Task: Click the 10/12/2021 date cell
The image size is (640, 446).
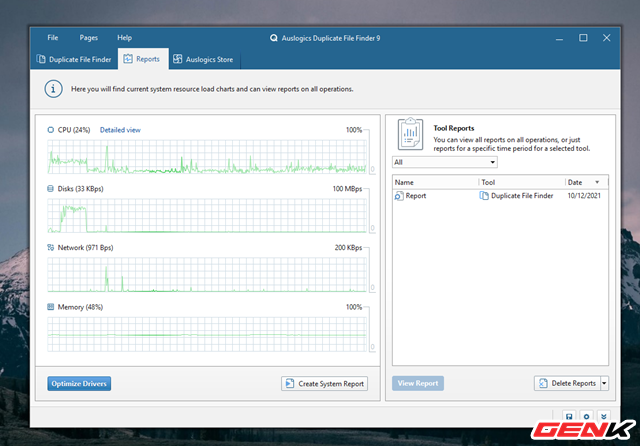Action: [x=584, y=195]
